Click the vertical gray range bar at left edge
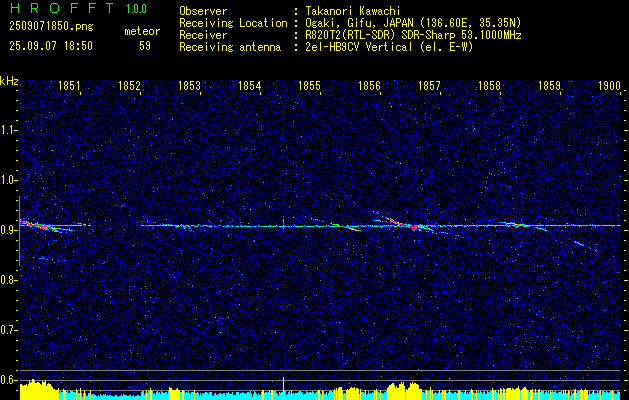Image resolution: width=629 pixels, height=400 pixels. click(x=19, y=231)
